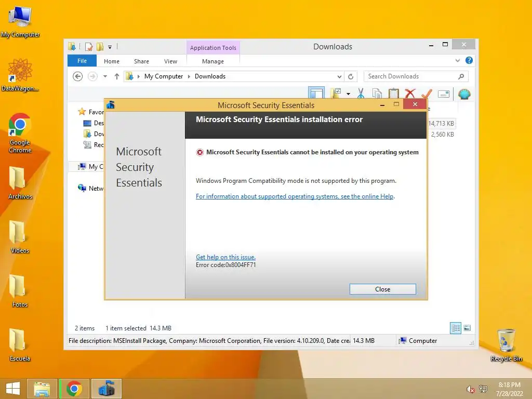The height and width of the screenshot is (399, 532).
Task: Click the Cut scissors icon in Explorer toolbar
Action: (361, 94)
